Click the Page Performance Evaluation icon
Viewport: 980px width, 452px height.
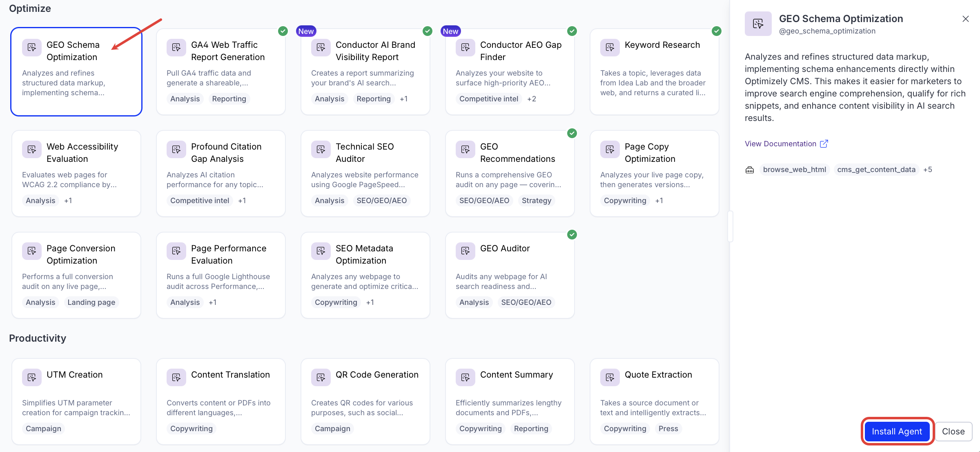(x=176, y=251)
